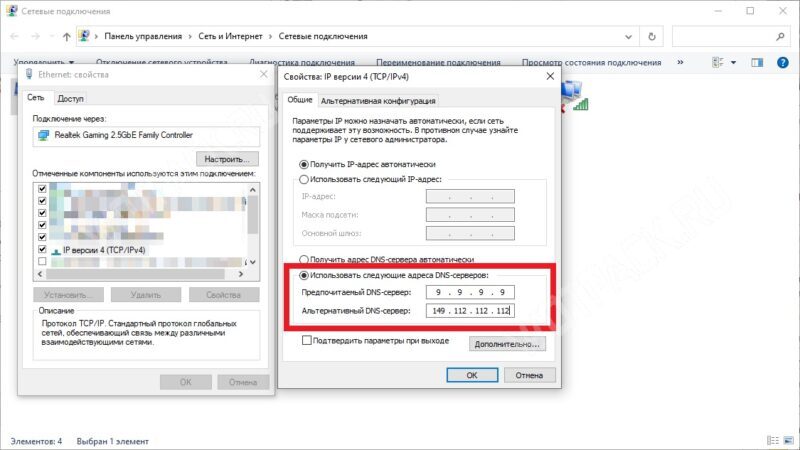Image resolution: width=800 pixels, height=450 pixels.
Task: Click the horizontal scrollbar track in components list
Action: pos(140,274)
